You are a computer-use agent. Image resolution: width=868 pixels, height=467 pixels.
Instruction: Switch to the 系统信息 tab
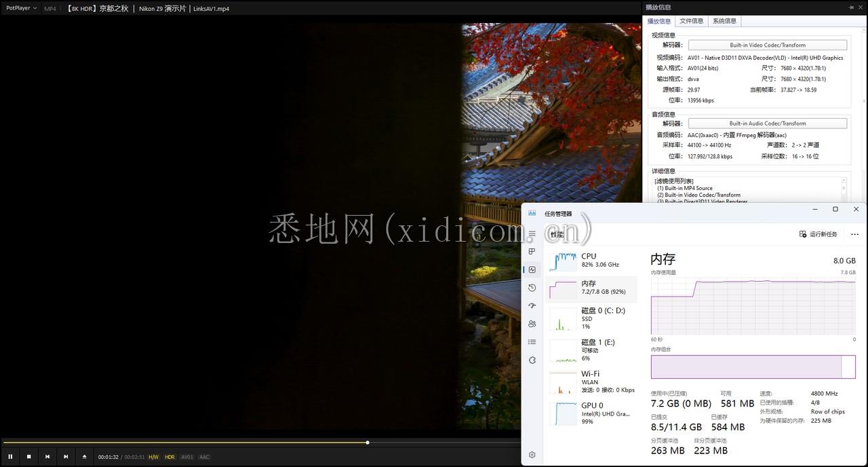724,21
